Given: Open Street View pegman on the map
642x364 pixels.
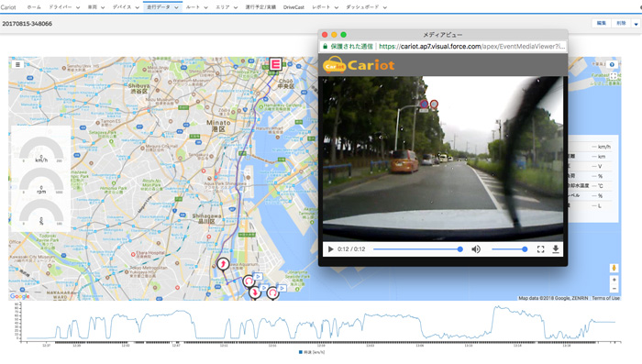Looking at the screenshot, I should [x=614, y=268].
